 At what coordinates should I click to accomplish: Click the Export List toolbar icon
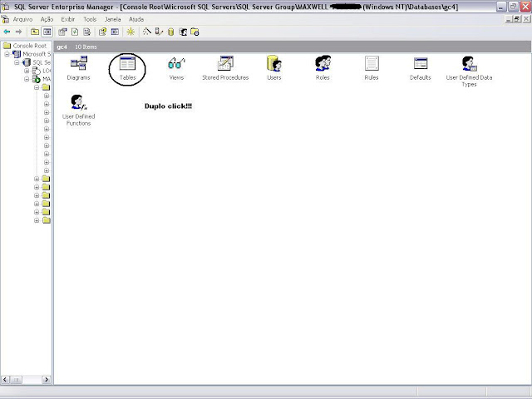pos(86,32)
